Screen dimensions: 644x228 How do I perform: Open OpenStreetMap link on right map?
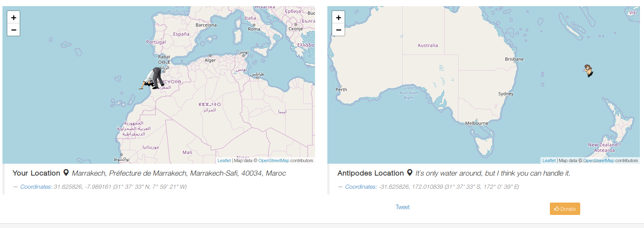click(x=598, y=160)
